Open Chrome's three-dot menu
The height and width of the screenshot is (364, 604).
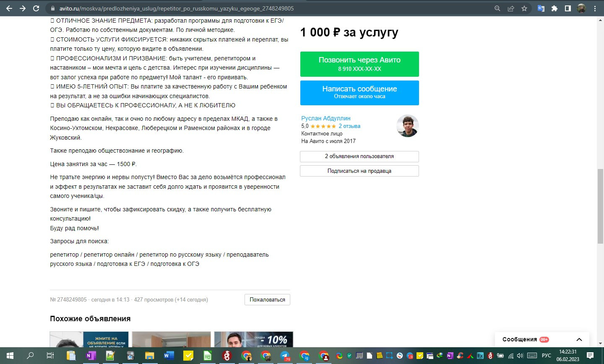[595, 8]
